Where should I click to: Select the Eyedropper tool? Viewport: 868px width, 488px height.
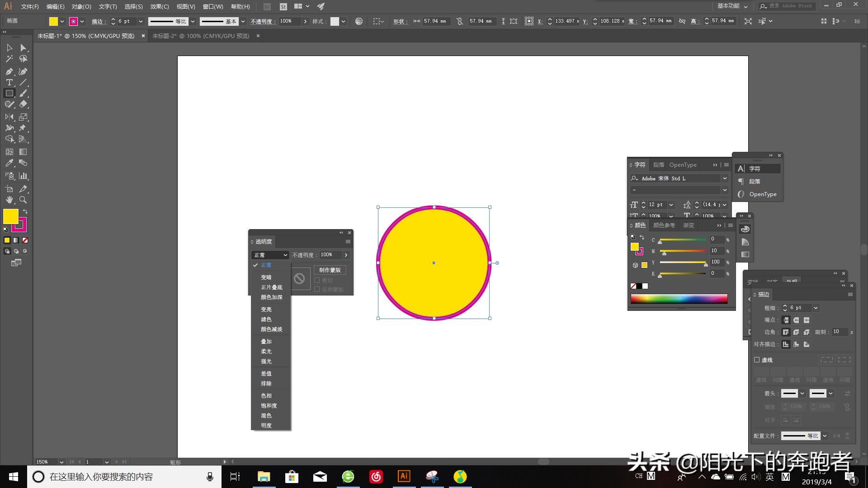pyautogui.click(x=9, y=163)
